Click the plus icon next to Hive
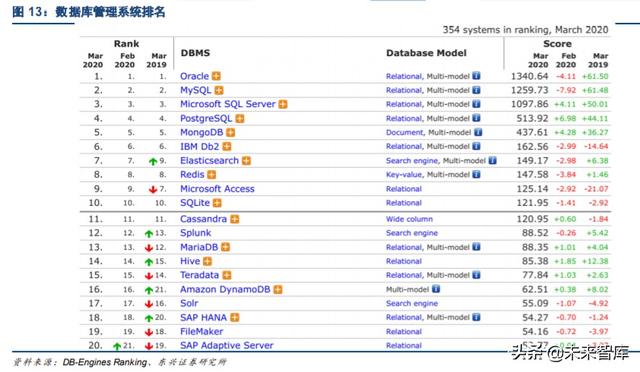This screenshot has width=640, height=372. 207,261
